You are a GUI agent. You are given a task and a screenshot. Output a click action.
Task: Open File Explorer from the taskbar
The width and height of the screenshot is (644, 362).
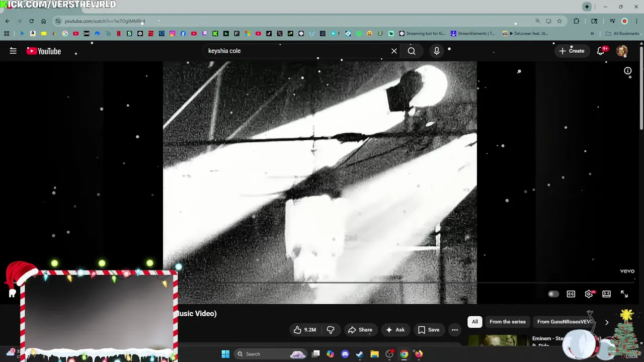374,354
